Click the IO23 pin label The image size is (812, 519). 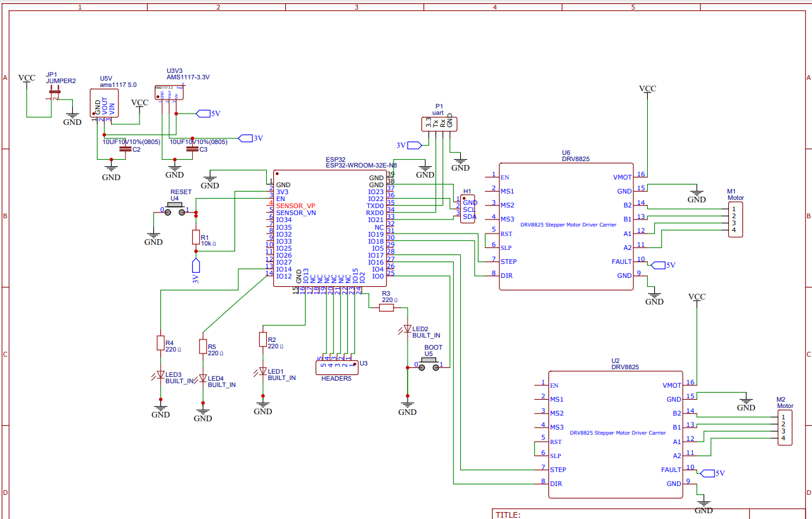tap(376, 192)
